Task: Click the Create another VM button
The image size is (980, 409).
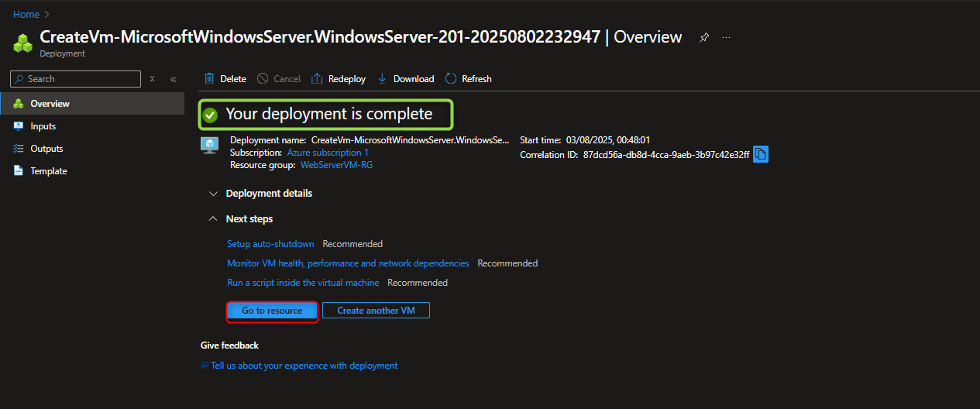Action: click(376, 311)
